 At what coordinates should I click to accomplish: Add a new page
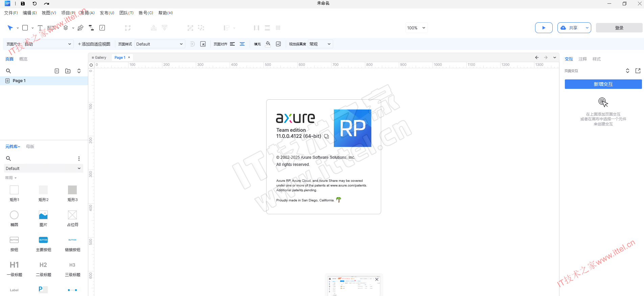pyautogui.click(x=57, y=71)
